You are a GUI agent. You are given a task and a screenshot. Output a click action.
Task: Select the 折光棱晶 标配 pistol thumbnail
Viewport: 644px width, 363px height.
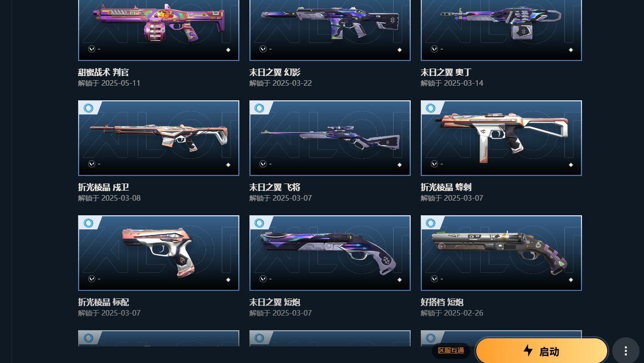pos(159,253)
